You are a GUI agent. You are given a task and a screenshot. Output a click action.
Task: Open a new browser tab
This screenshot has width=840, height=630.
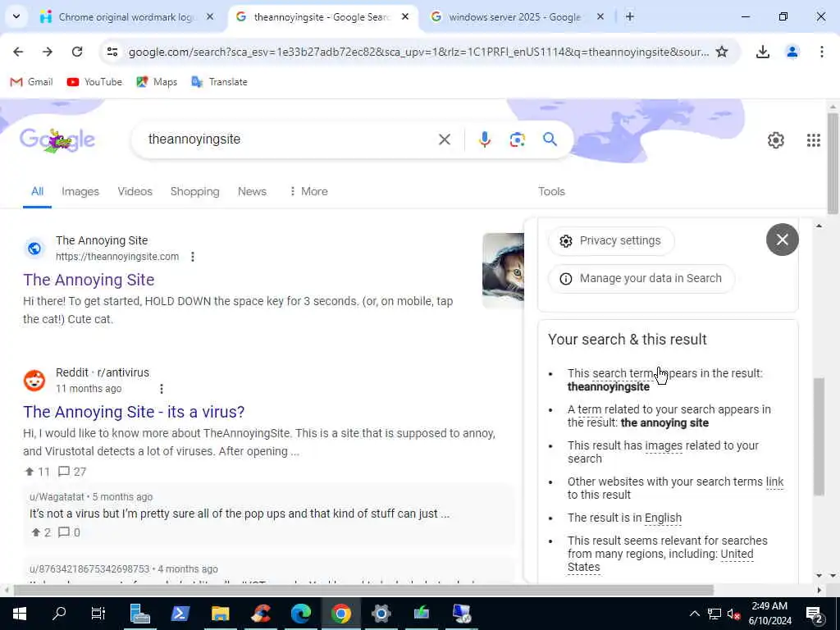click(x=630, y=17)
